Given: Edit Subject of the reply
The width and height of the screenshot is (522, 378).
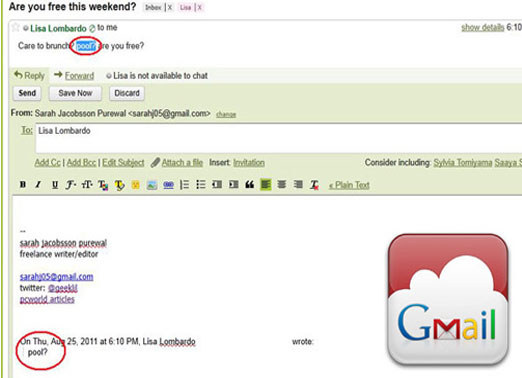Looking at the screenshot, I should point(123,162).
